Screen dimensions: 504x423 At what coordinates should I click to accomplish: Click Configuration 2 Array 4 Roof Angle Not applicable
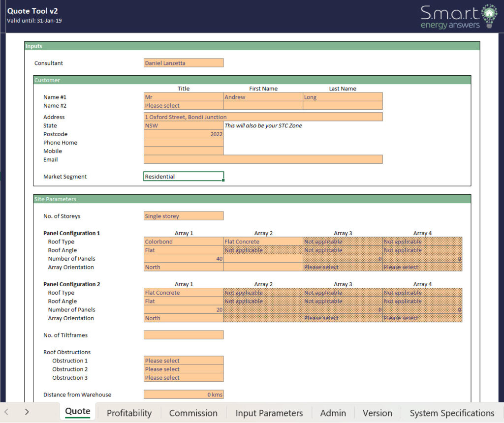click(422, 302)
